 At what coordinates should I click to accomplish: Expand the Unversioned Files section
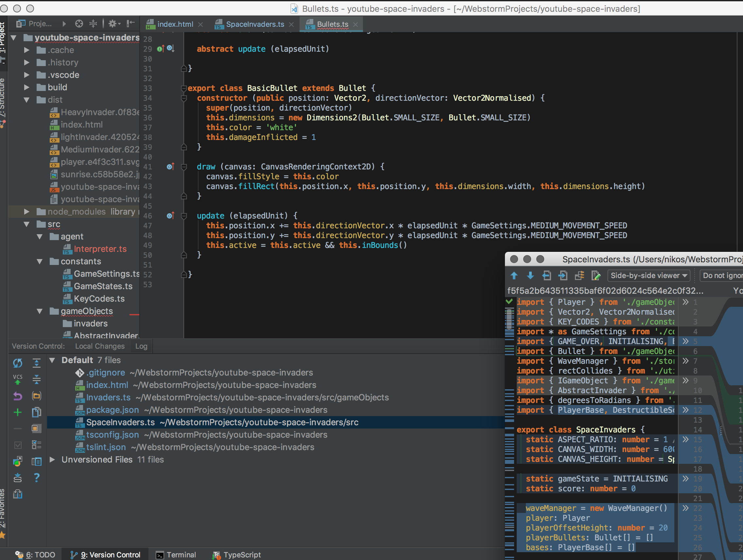52,460
